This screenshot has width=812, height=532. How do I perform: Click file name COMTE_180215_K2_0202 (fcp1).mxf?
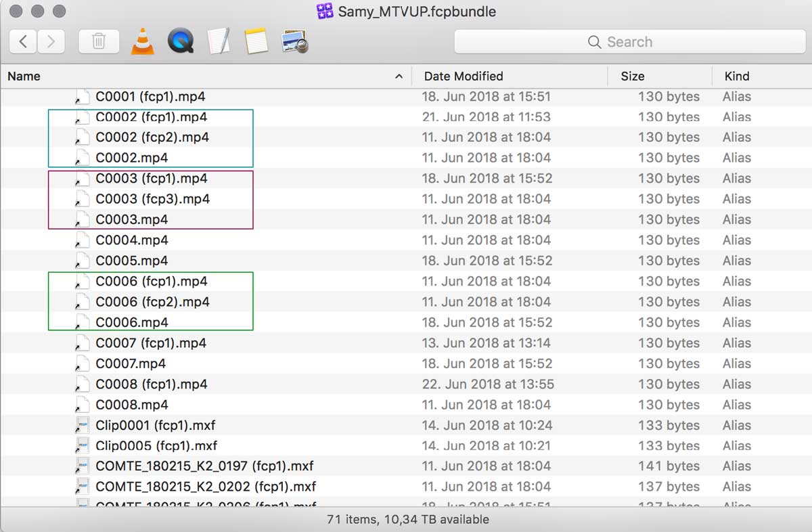pos(206,487)
